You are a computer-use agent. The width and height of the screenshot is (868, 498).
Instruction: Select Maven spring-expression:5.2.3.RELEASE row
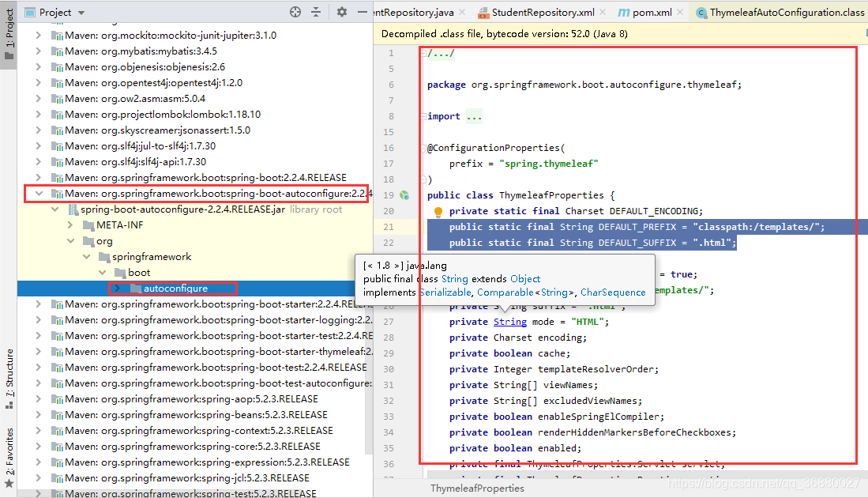coord(195,462)
